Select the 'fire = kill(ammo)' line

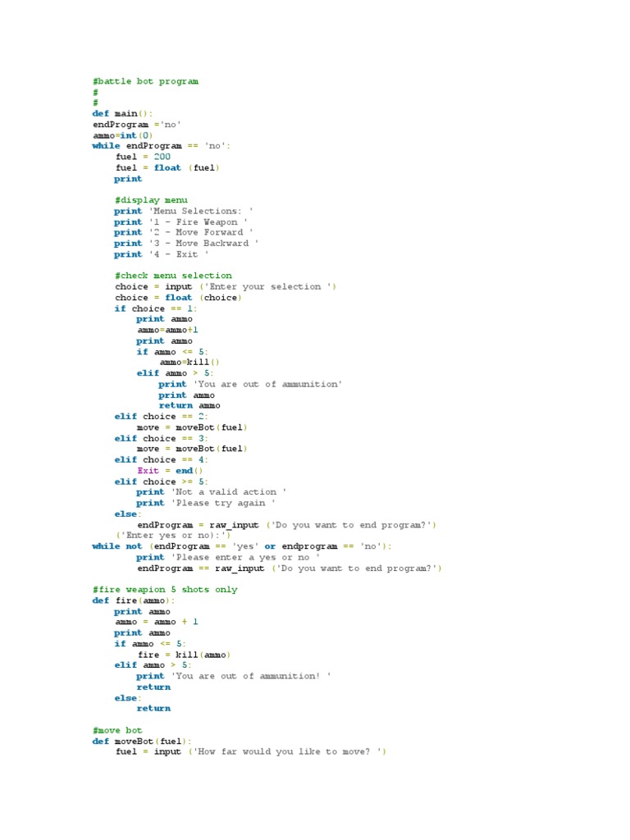coord(185,655)
